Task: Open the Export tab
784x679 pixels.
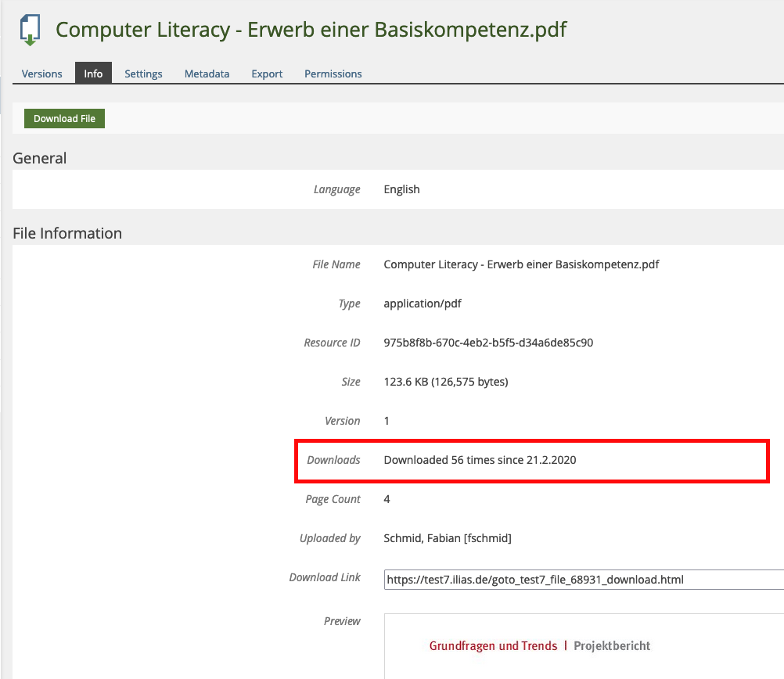Action: (x=267, y=74)
